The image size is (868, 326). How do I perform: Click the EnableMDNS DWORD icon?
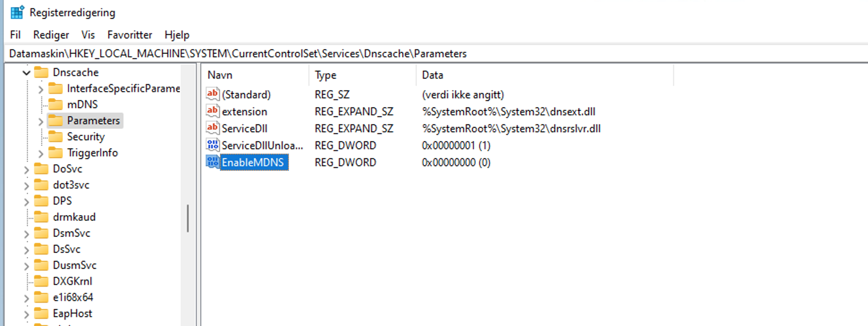click(213, 162)
